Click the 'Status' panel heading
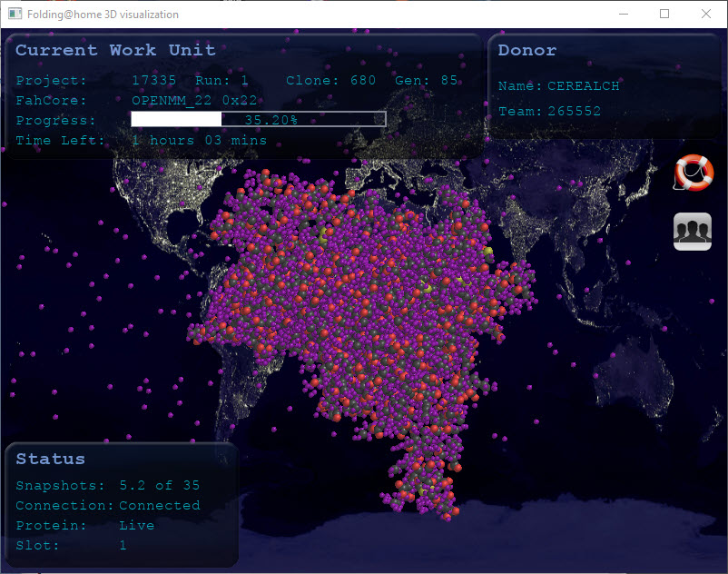This screenshot has width=728, height=574. (x=50, y=459)
